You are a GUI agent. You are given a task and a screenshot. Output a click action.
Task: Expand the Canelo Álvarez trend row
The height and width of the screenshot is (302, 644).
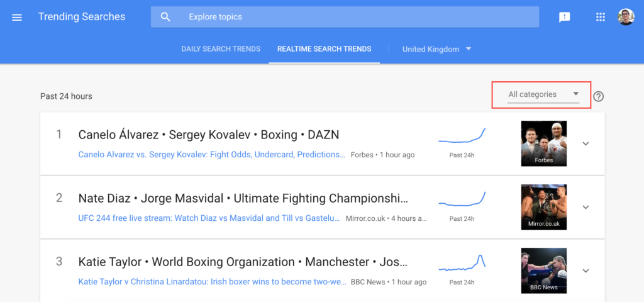586,143
